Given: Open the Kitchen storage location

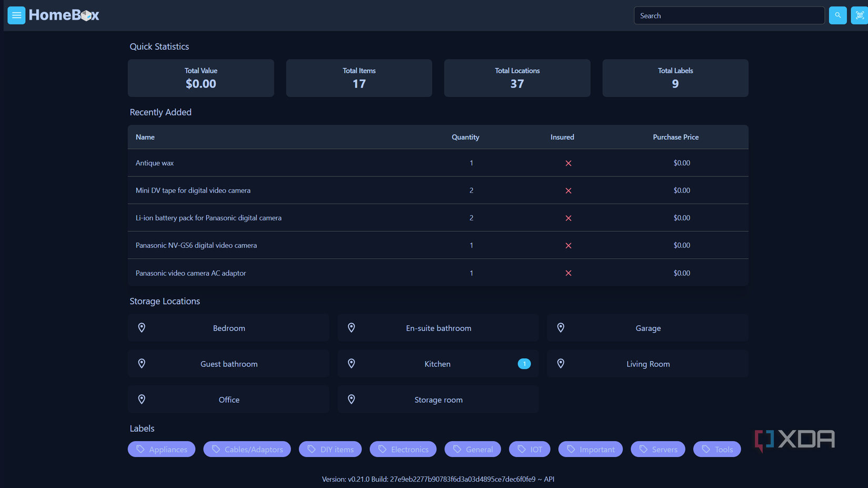Looking at the screenshot, I should pyautogui.click(x=437, y=363).
